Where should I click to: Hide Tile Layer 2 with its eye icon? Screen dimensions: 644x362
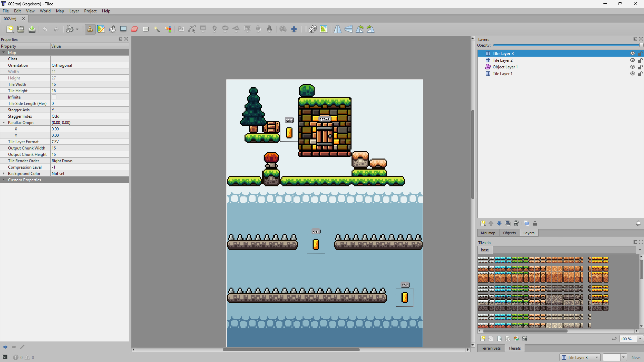[x=632, y=60]
